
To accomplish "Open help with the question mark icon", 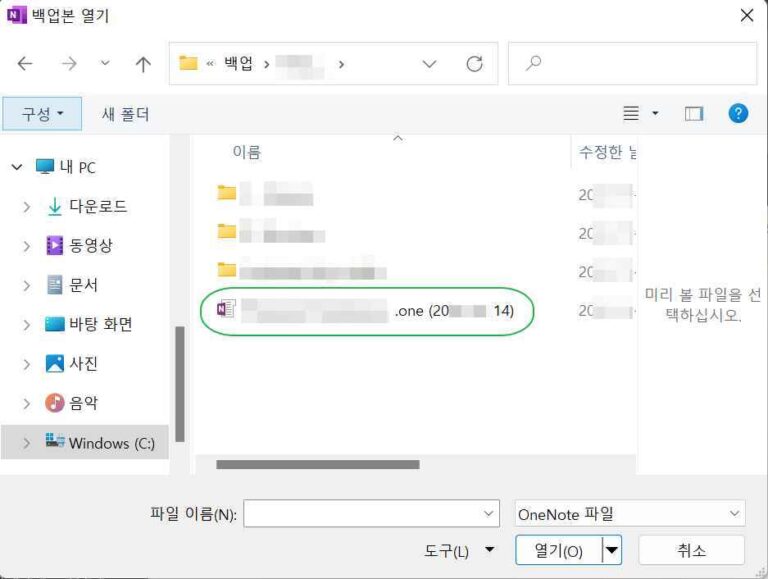I will coord(738,113).
